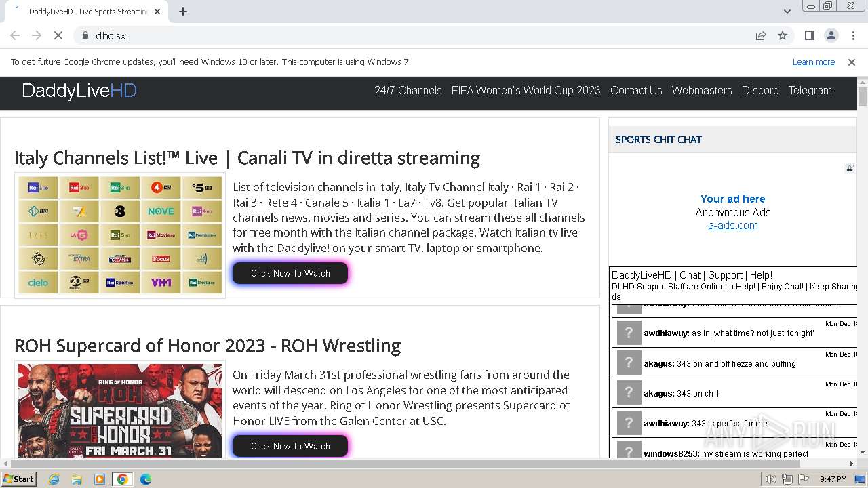Open the volume control in system tray
This screenshot has width=868, height=488.
point(771,479)
